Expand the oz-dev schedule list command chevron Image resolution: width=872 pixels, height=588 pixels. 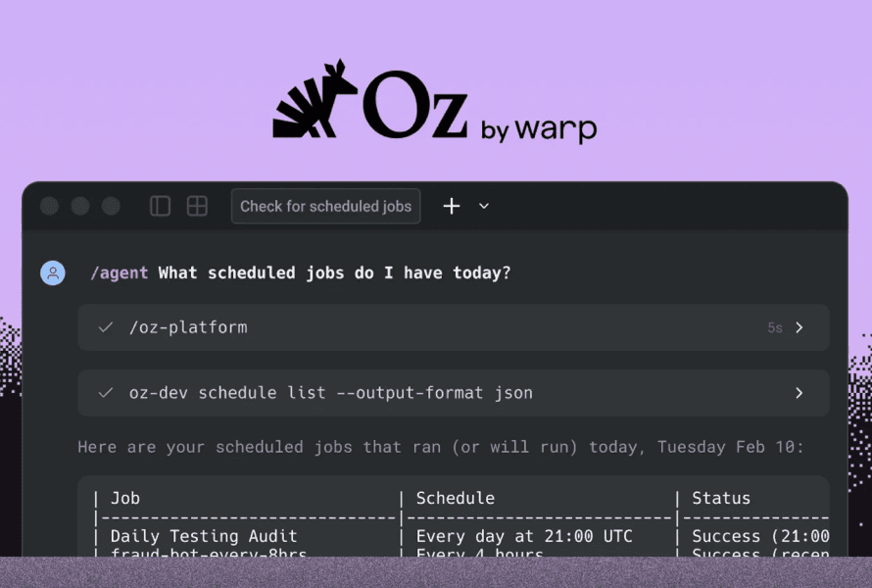(x=799, y=393)
